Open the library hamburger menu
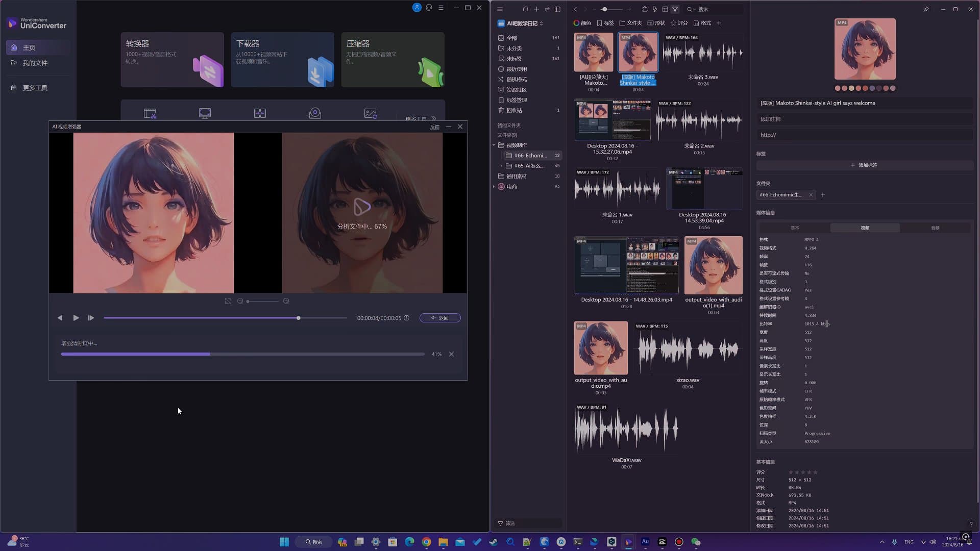 click(500, 9)
